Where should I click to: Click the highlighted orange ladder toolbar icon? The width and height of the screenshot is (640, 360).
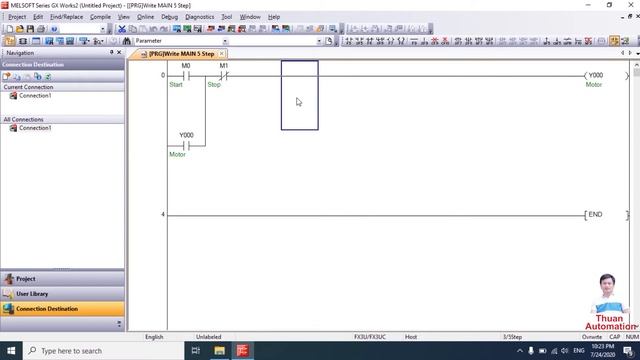(x=614, y=41)
